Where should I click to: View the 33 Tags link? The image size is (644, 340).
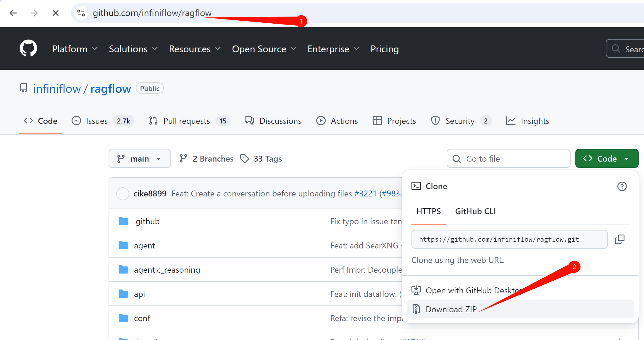[x=261, y=159]
